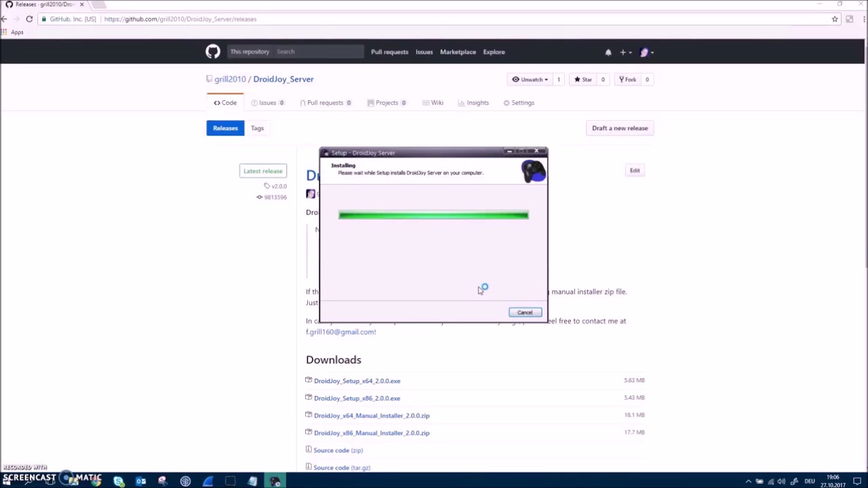This screenshot has width=868, height=488.
Task: Switch to the Tags view
Action: point(257,128)
